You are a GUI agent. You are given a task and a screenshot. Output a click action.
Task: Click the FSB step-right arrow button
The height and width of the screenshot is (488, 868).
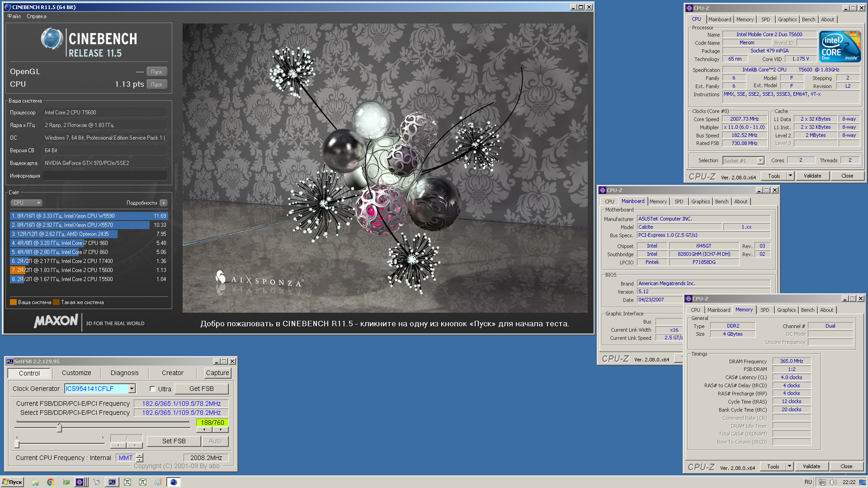(221, 430)
